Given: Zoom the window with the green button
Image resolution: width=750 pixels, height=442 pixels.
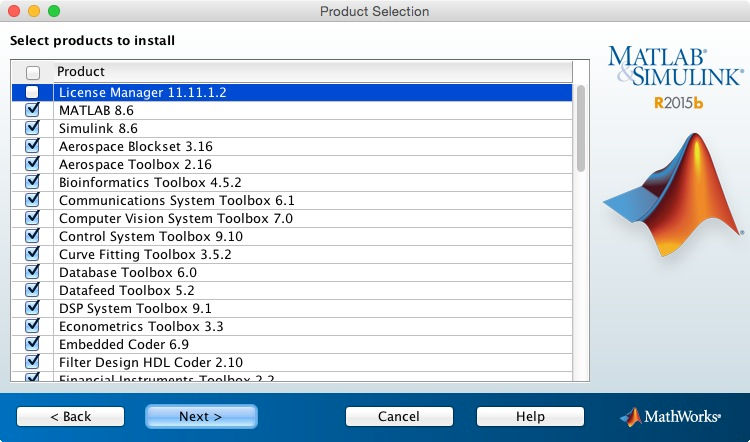Looking at the screenshot, I should (x=54, y=11).
